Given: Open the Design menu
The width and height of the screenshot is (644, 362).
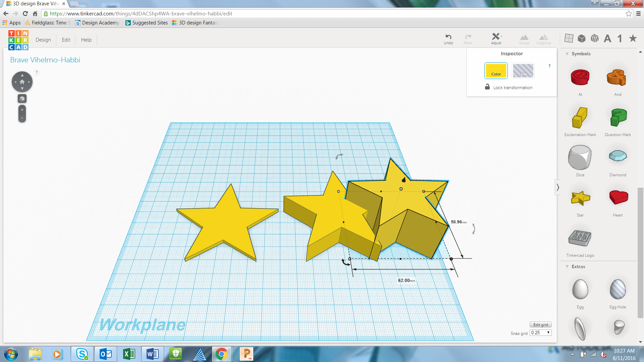Looking at the screenshot, I should click(x=43, y=40).
